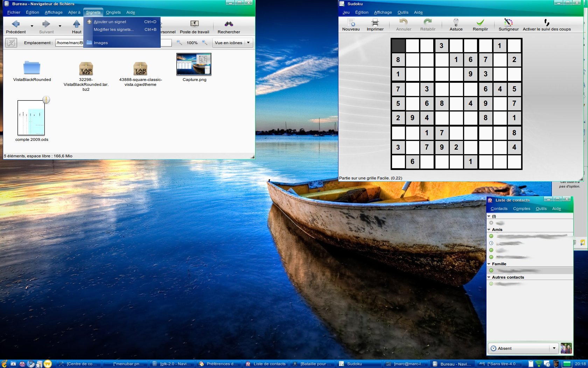
Task: Open the GNOME foot main menu
Action: click(x=4, y=364)
